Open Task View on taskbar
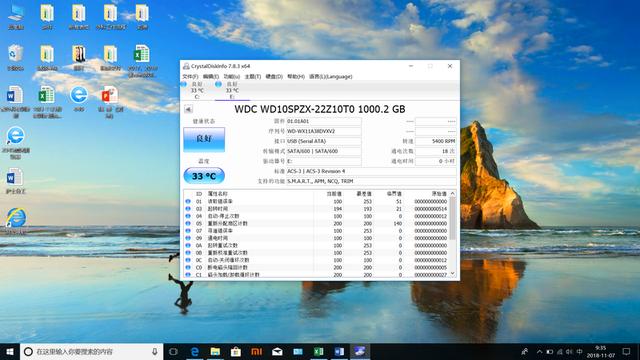Image resolution: width=640 pixels, height=360 pixels. click(x=173, y=351)
